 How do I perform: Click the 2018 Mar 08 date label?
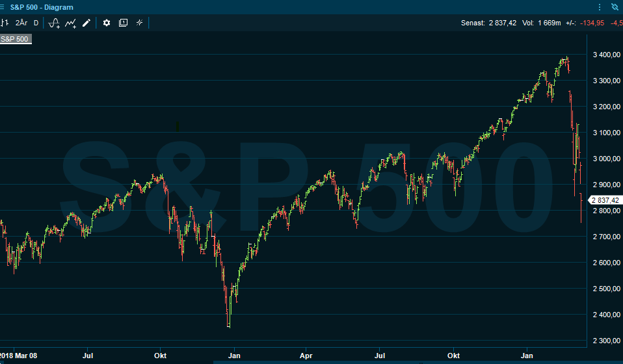19,356
